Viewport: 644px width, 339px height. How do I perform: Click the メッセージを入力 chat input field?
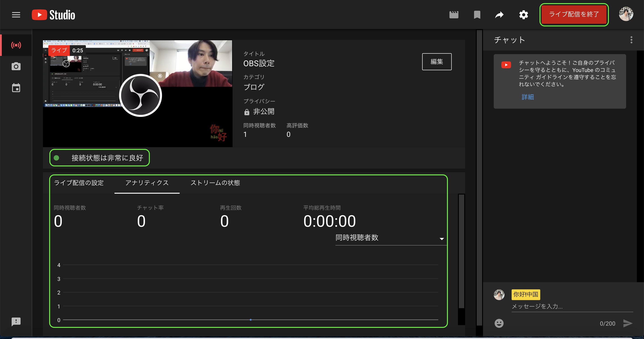pos(572,306)
